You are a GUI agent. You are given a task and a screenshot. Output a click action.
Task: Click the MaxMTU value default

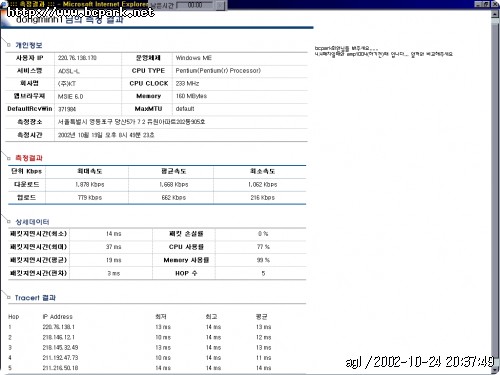pyautogui.click(x=185, y=109)
